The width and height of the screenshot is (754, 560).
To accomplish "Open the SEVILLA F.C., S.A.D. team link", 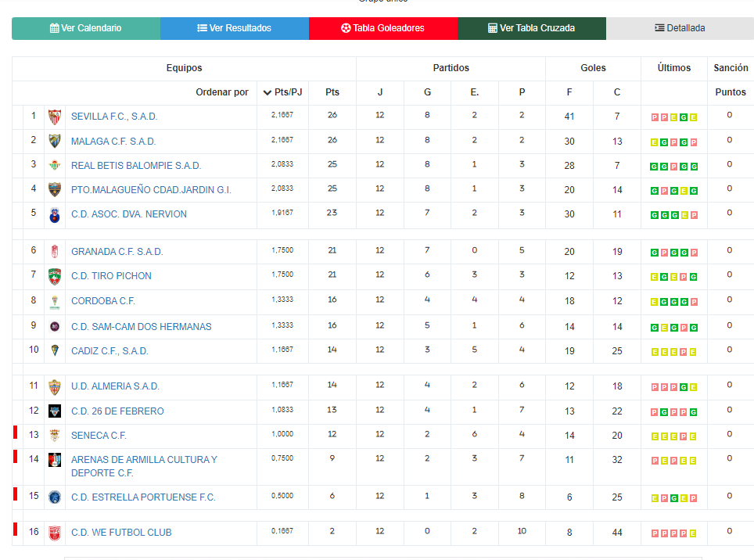I will [x=114, y=117].
